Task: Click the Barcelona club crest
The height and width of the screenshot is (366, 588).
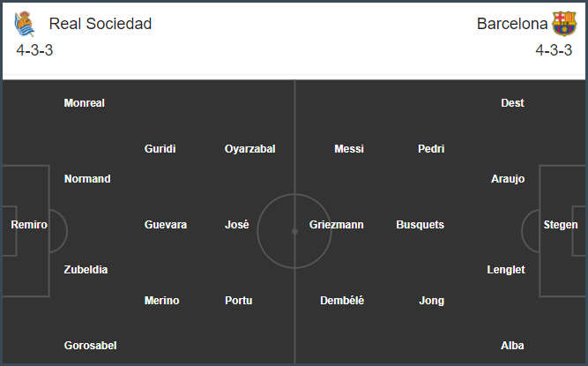Action: pyautogui.click(x=564, y=24)
